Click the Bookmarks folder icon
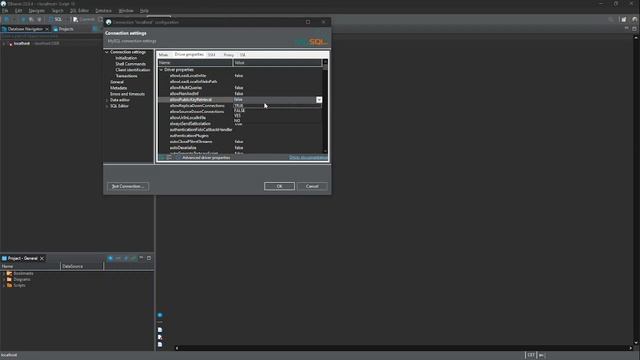Screen dimensions: 640x360 pyautogui.click(x=9, y=273)
